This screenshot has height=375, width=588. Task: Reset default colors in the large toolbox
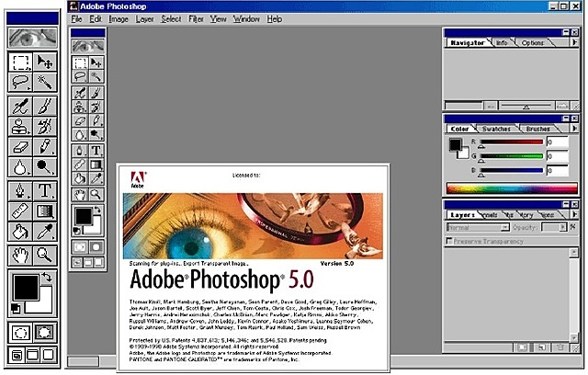click(16, 308)
